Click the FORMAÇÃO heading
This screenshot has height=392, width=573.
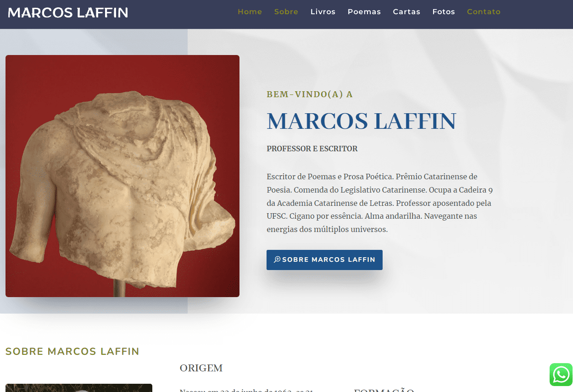click(384, 390)
